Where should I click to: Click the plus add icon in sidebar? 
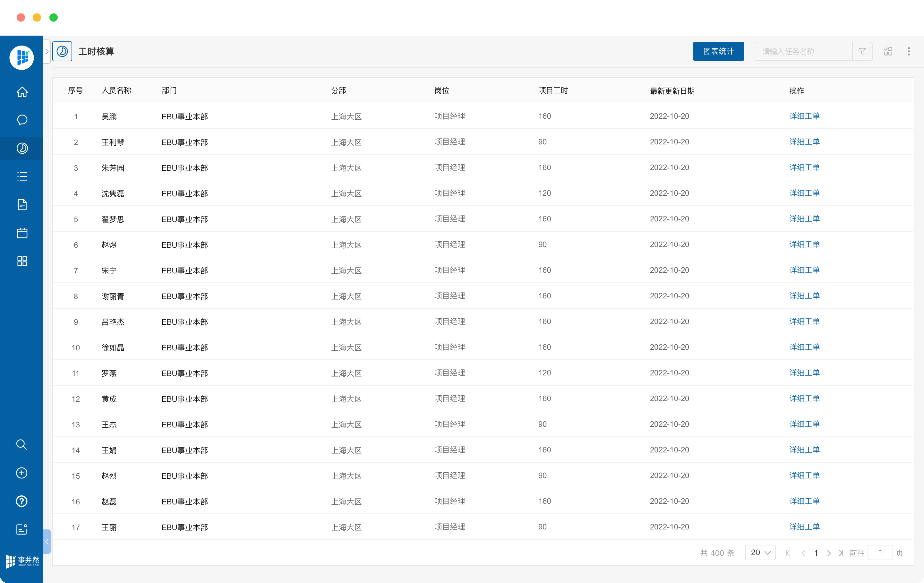(21, 473)
